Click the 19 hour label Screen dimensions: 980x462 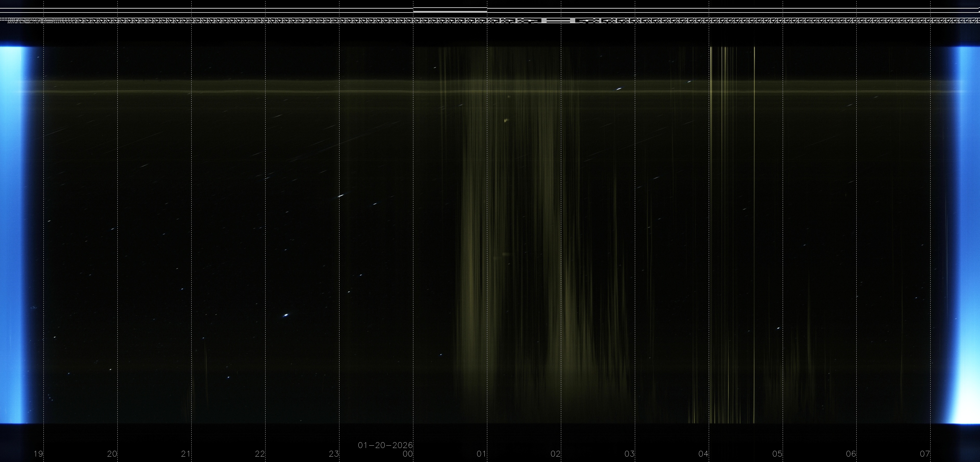[x=38, y=454]
